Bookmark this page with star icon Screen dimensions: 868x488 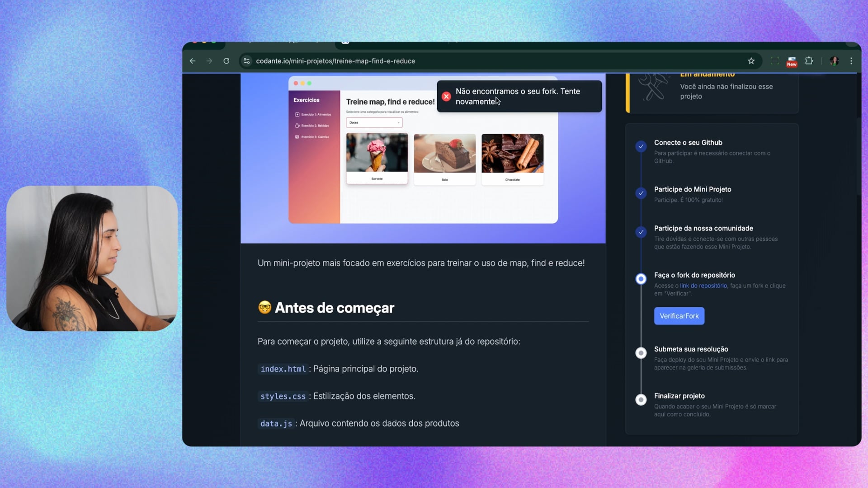pyautogui.click(x=751, y=61)
